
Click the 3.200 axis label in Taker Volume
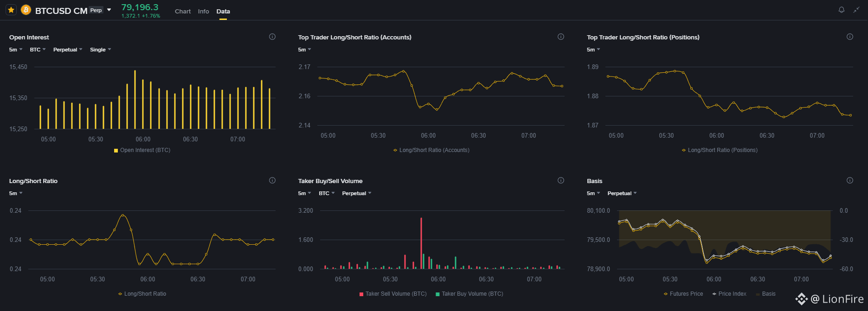tap(306, 210)
